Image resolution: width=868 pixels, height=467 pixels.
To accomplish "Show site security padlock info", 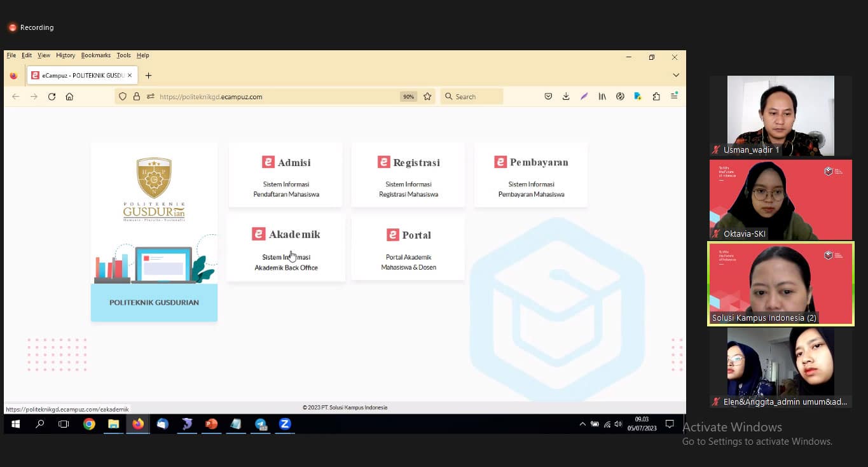I will pos(136,97).
